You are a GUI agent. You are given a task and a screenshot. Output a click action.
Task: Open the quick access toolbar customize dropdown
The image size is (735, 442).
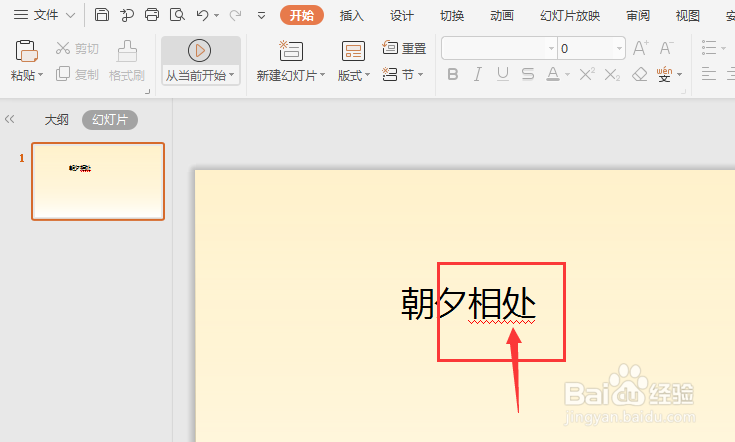tap(262, 16)
